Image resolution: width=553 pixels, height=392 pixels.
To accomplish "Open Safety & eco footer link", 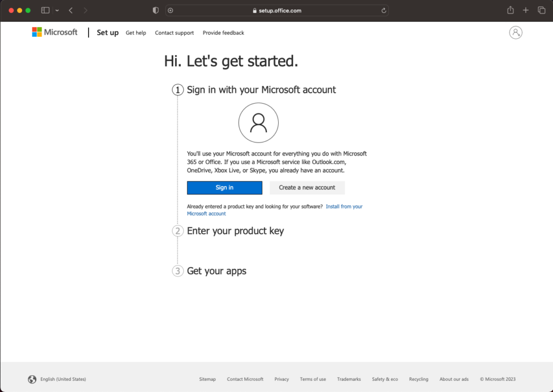I will click(385, 379).
